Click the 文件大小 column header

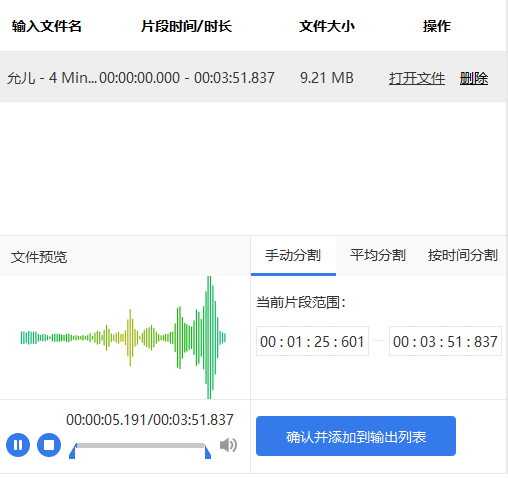[327, 26]
